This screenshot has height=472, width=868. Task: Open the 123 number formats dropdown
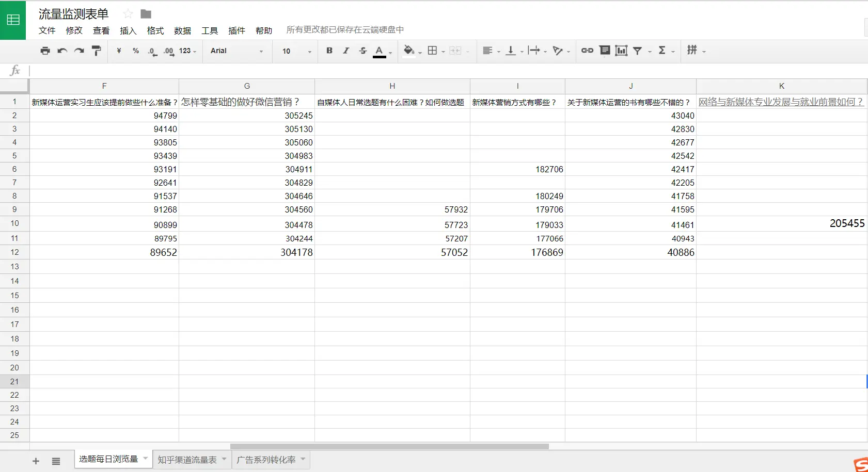coord(187,51)
